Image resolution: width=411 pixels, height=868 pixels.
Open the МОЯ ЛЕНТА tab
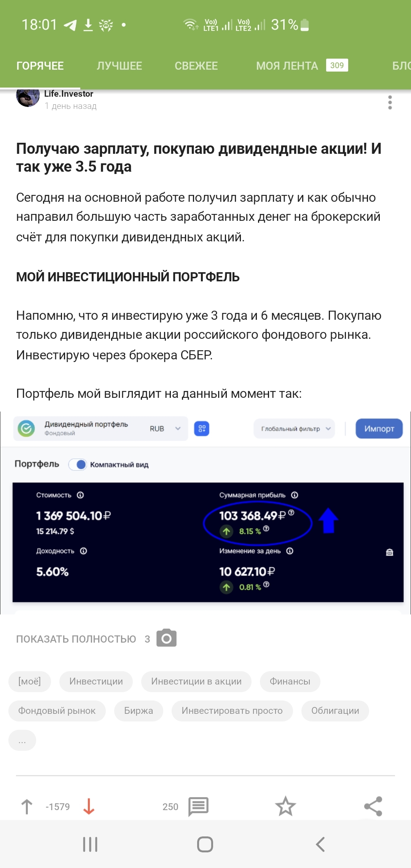tap(287, 66)
